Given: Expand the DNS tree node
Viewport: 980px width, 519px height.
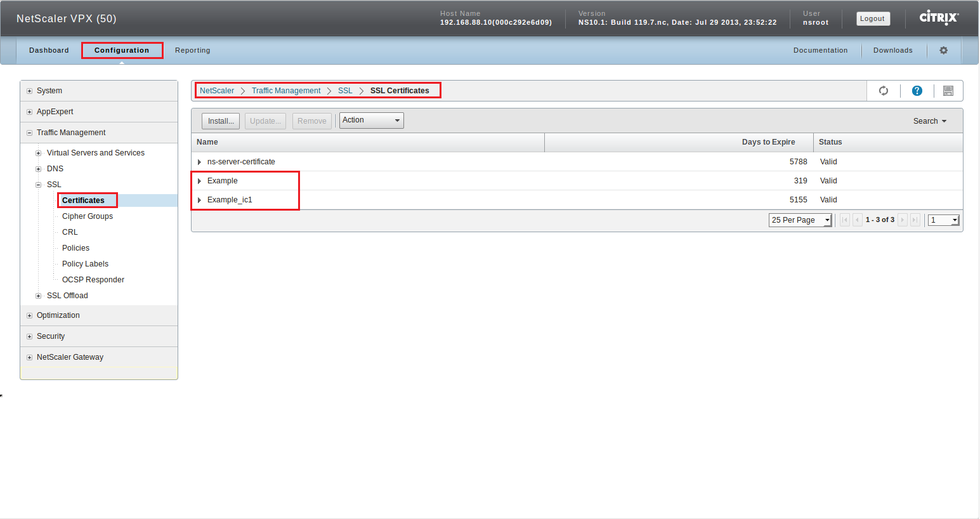Looking at the screenshot, I should [39, 169].
